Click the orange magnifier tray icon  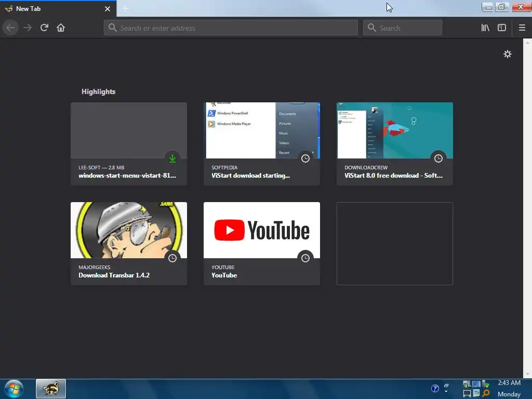click(486, 393)
